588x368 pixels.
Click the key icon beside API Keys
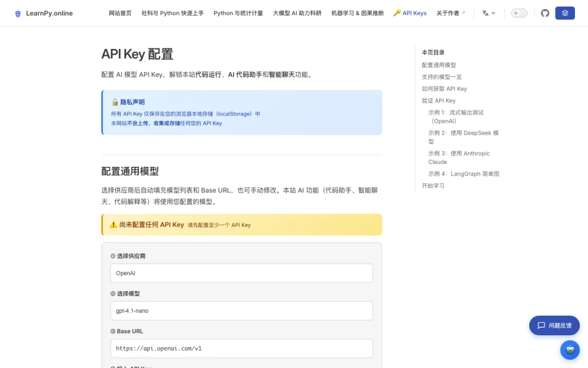397,13
